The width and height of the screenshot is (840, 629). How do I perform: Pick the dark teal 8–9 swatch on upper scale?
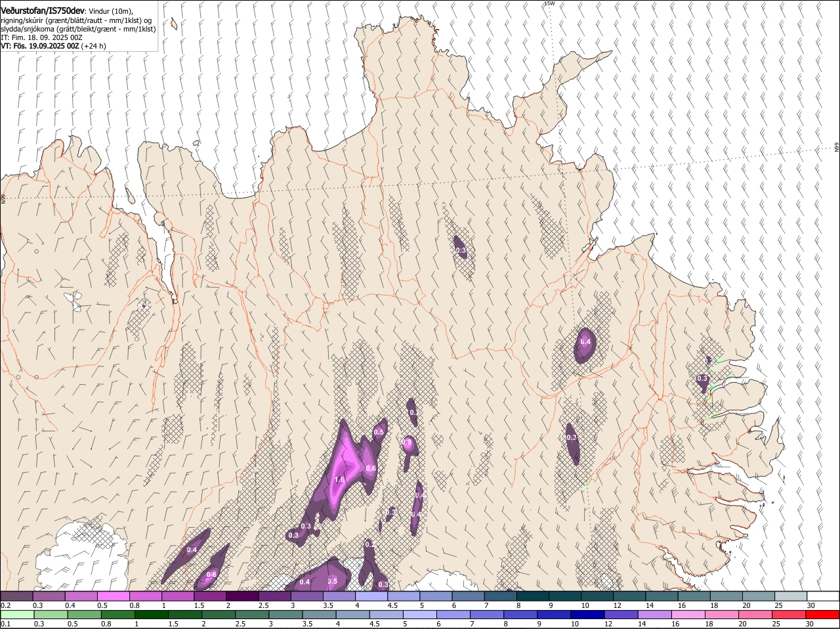533,596
